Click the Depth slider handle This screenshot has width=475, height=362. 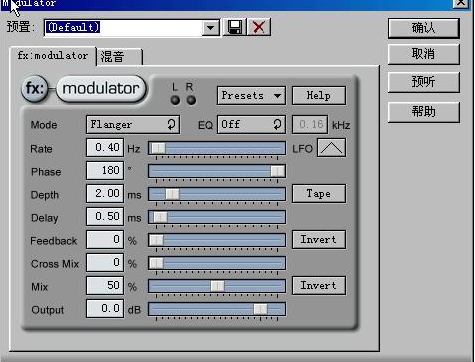click(172, 194)
